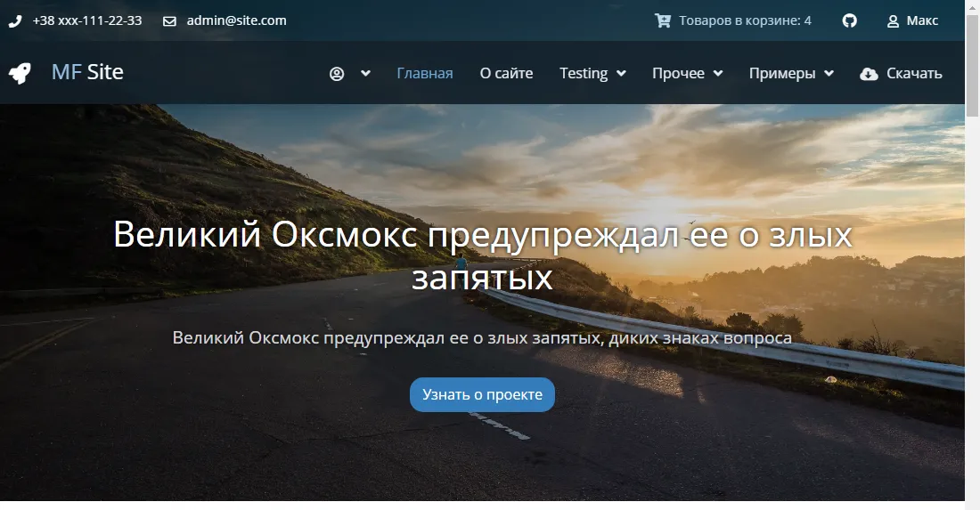Click the vertical page scrollbar
This screenshot has height=510, width=980.
point(972,267)
